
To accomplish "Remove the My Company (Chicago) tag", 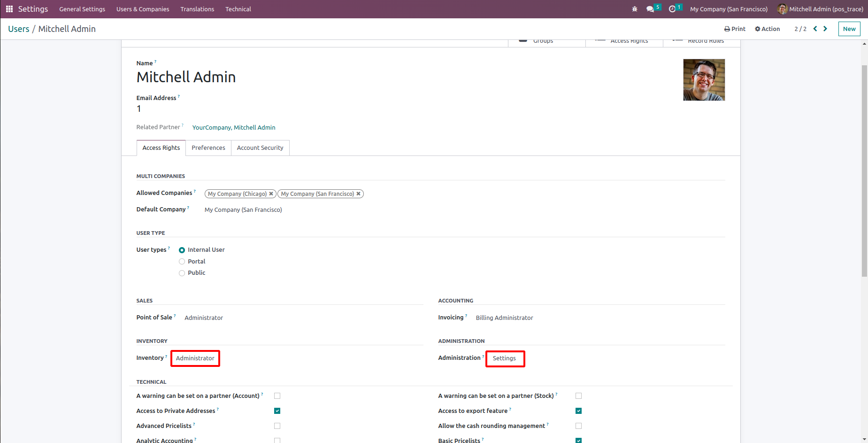I will tap(271, 194).
